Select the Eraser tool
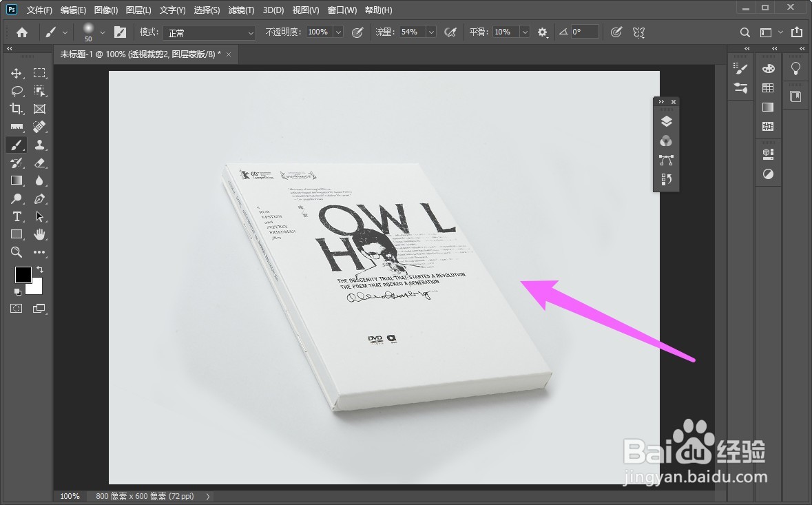 [x=39, y=163]
